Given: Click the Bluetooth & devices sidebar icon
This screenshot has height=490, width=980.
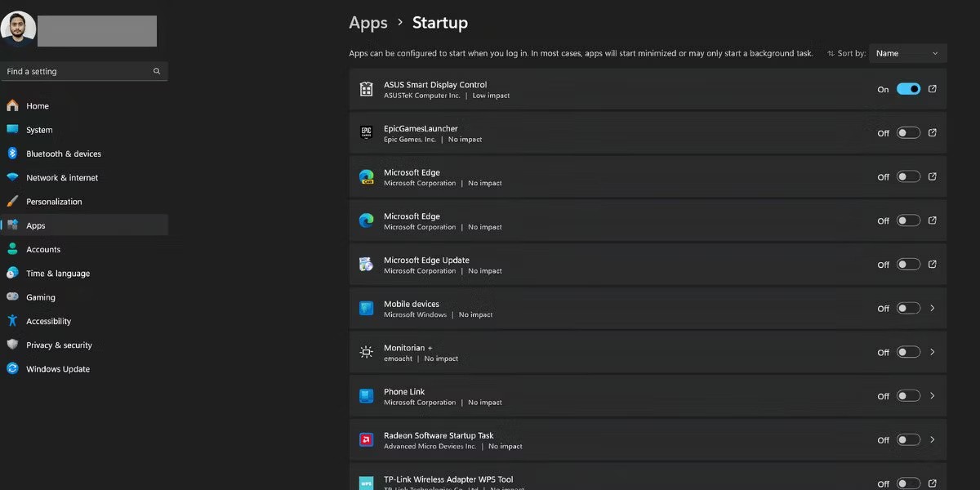Looking at the screenshot, I should [x=12, y=154].
